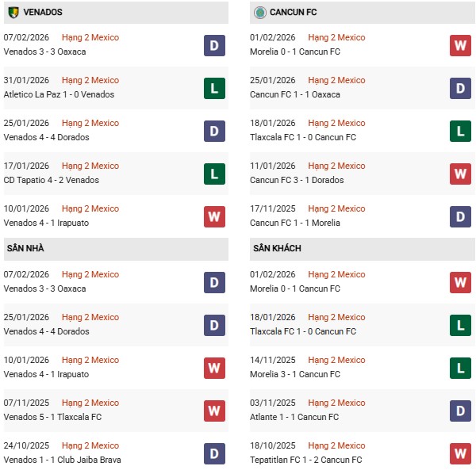Click the W badge for Tepatitlan FC 1-2 Cancun
The height and width of the screenshot is (470, 476).
460,453
